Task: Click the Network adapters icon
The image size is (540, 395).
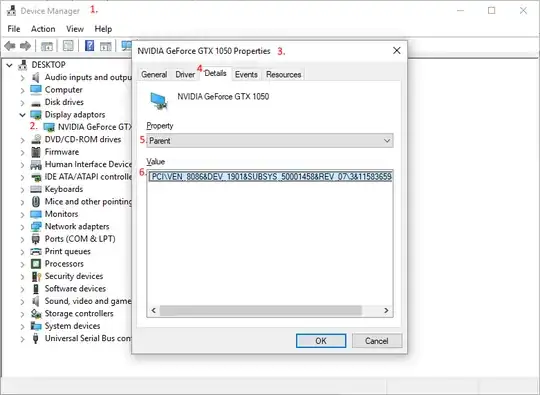Action: [x=36, y=227]
